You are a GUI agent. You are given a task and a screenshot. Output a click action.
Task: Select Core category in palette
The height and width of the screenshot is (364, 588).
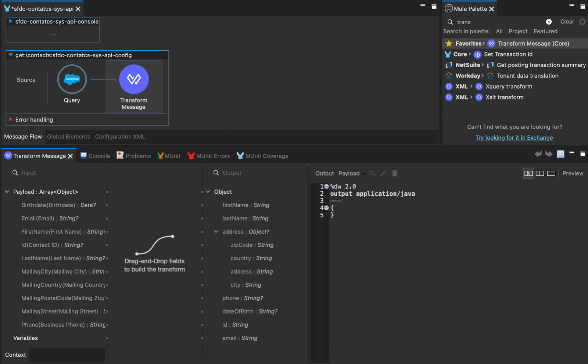[x=458, y=54]
